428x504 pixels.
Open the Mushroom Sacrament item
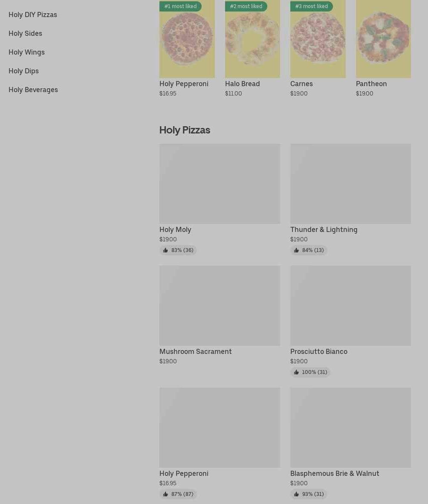tap(220, 315)
